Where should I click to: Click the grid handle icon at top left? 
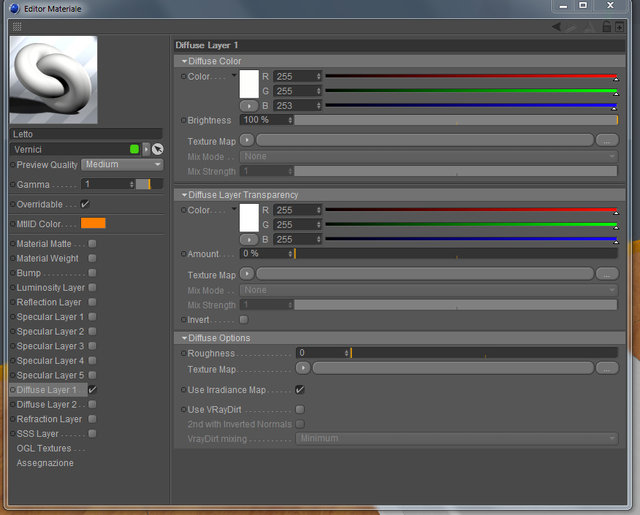[x=17, y=27]
